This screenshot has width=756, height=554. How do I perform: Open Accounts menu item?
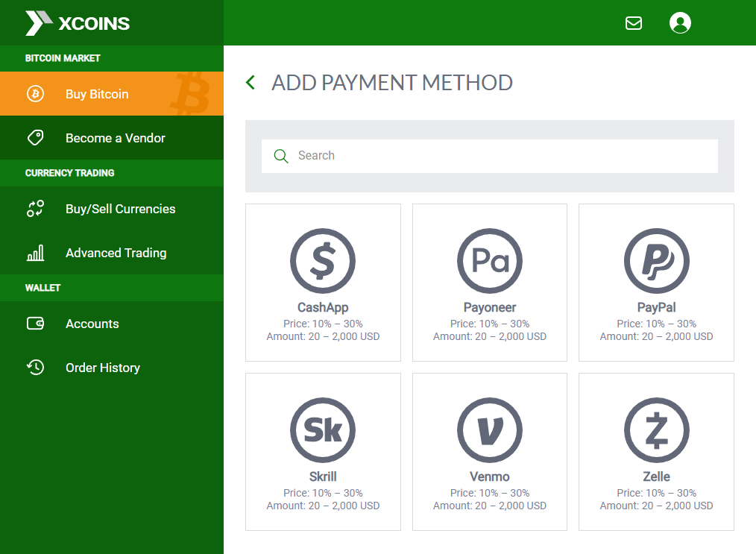(x=112, y=323)
